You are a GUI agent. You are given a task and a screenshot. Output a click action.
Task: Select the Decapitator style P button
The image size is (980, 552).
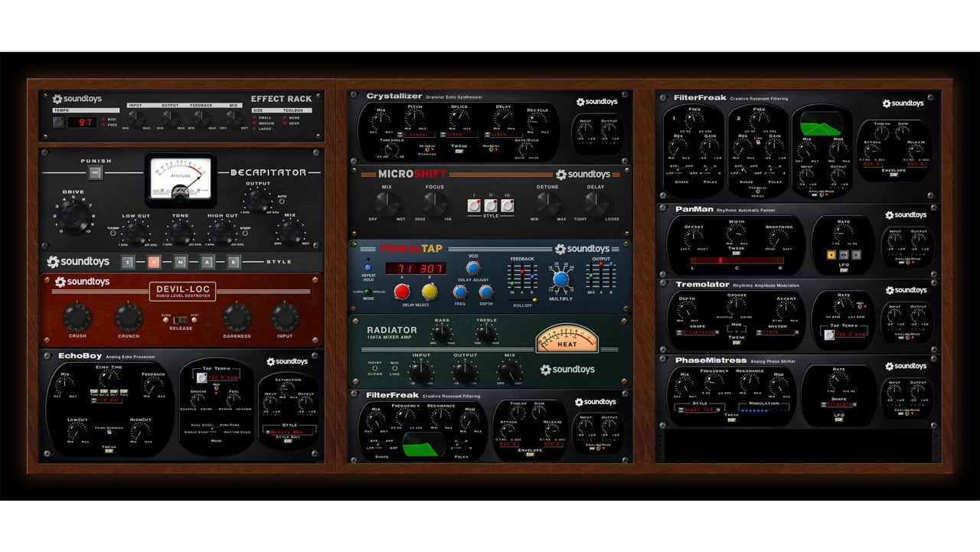tap(154, 262)
